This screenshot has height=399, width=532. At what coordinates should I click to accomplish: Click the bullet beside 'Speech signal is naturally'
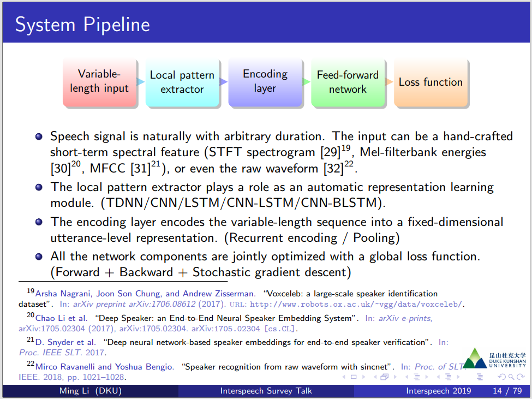coord(39,137)
